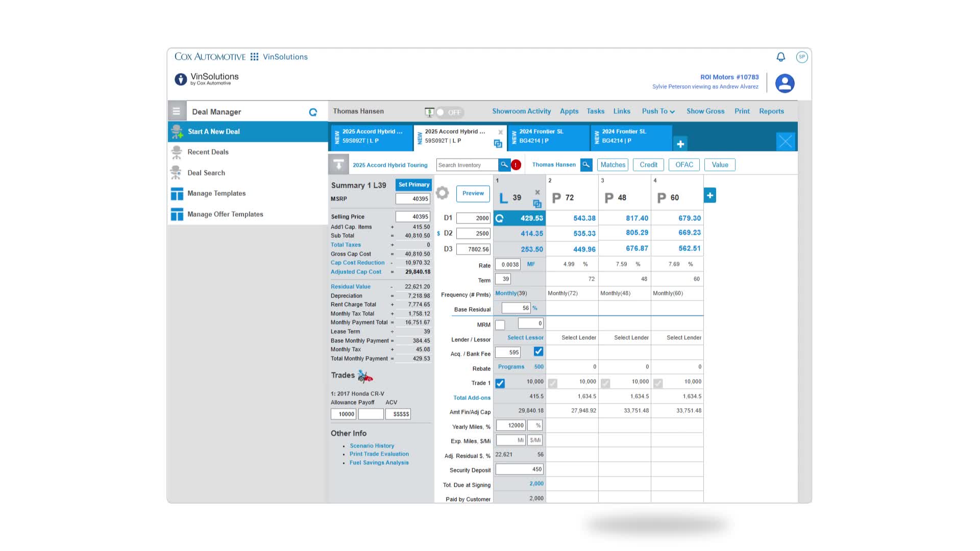980x551 pixels.
Task: Click the hamburger menu in Deal Manager
Action: pyautogui.click(x=177, y=111)
